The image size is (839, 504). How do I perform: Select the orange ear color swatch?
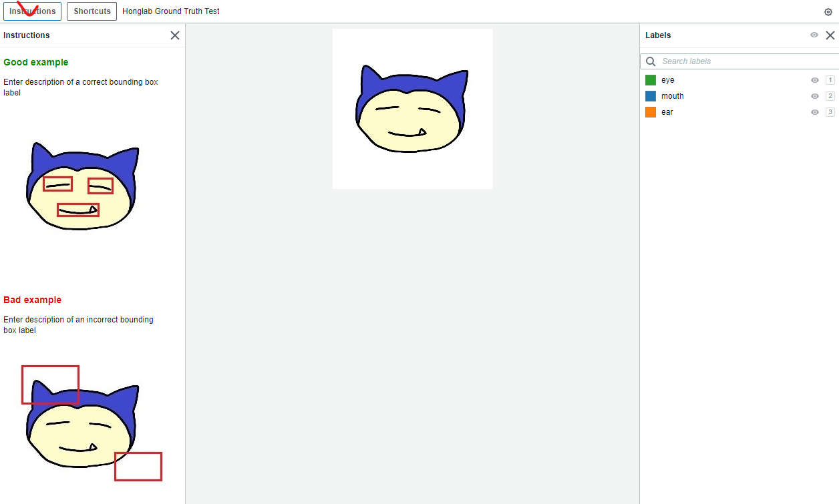(x=651, y=112)
